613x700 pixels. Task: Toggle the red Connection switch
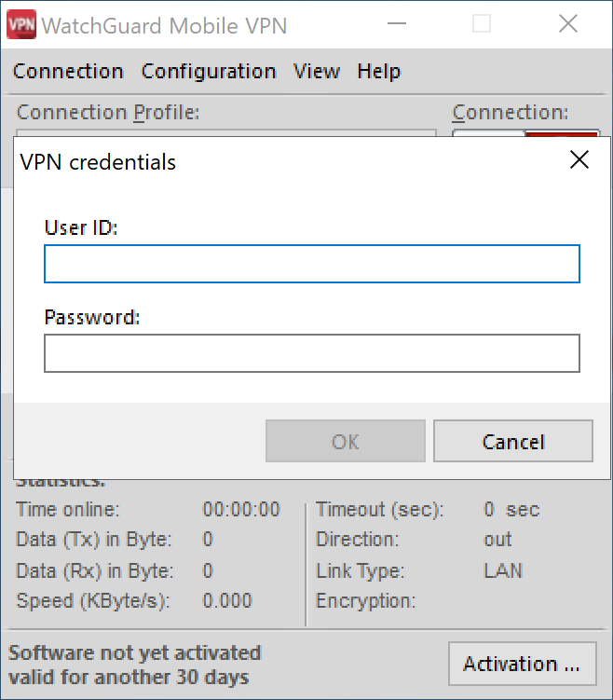pos(561,133)
